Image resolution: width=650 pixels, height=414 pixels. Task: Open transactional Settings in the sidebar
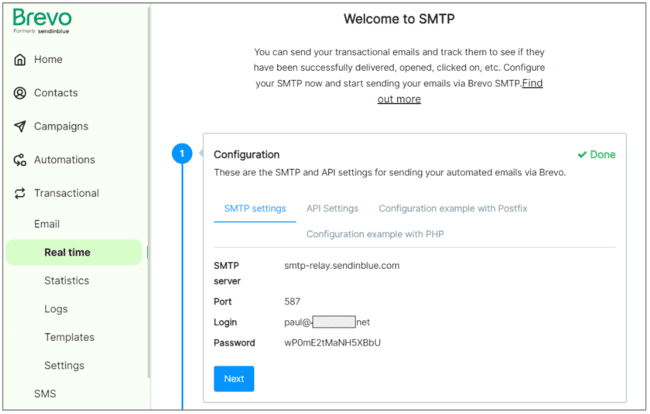(x=64, y=366)
